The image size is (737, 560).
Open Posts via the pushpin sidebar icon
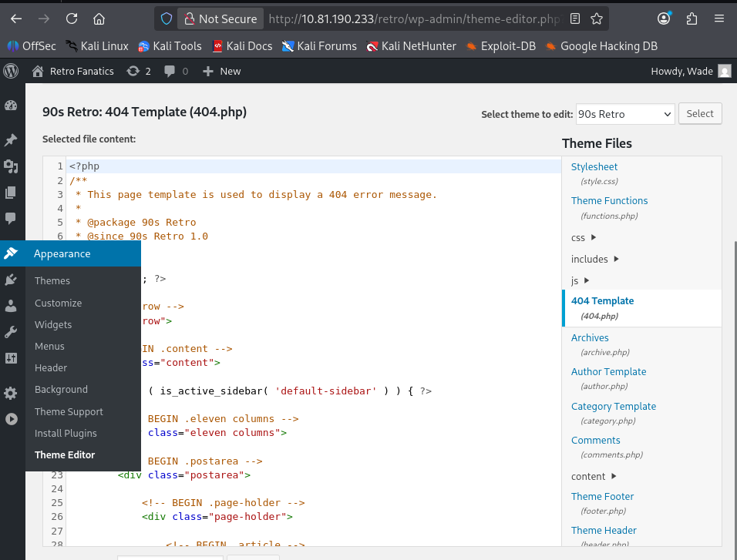(x=11, y=140)
